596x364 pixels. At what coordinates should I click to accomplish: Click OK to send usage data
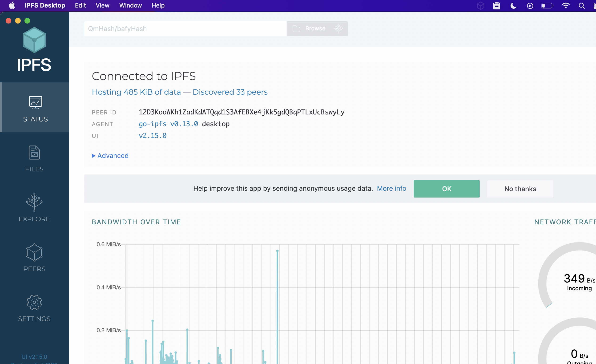click(447, 189)
